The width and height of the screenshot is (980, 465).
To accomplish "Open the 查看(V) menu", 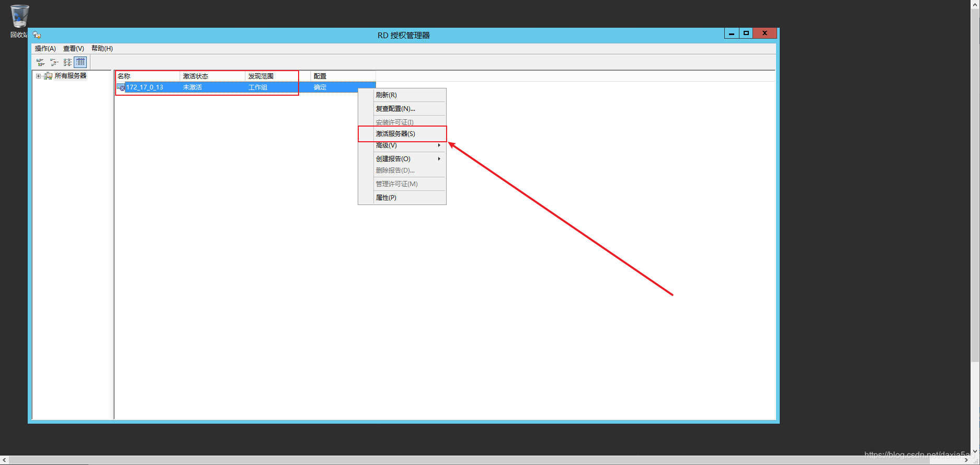I will coord(74,49).
